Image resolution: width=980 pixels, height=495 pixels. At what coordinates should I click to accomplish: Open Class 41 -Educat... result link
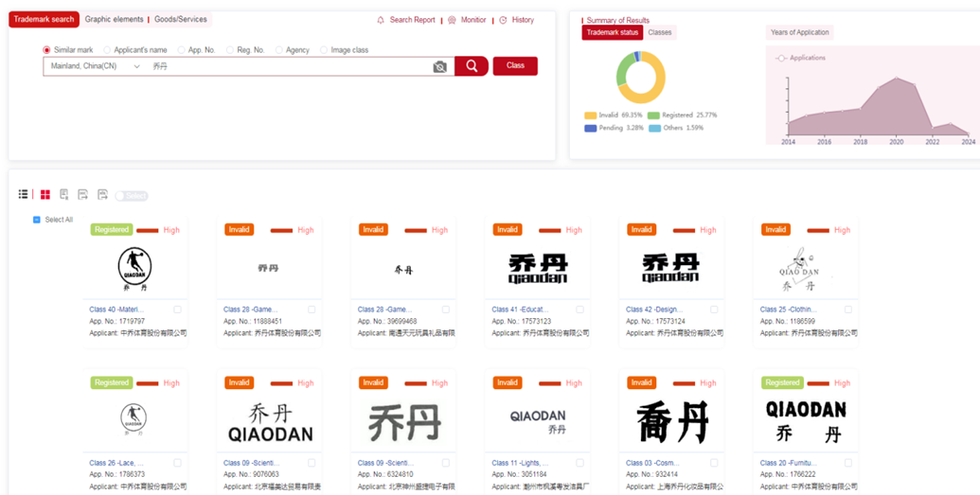[519, 309]
